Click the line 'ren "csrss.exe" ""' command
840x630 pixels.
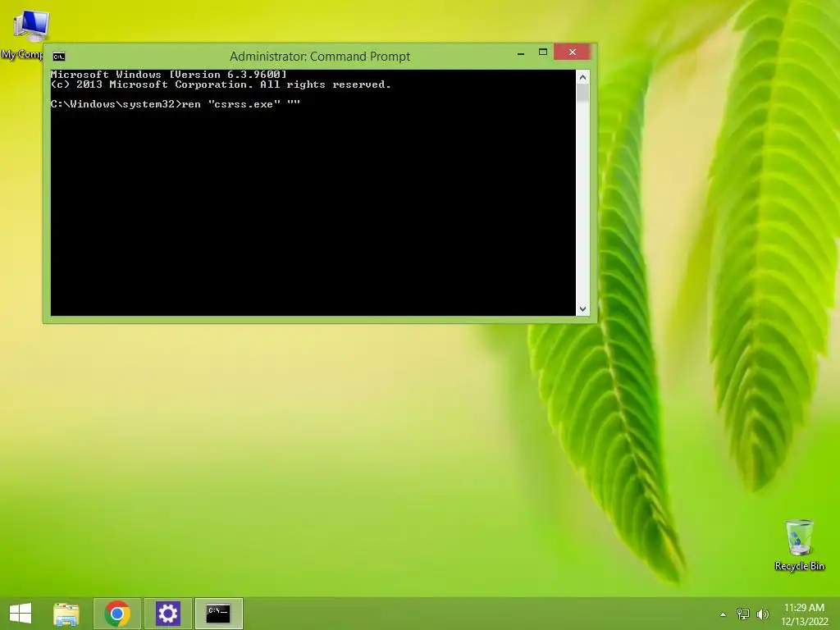(241, 104)
